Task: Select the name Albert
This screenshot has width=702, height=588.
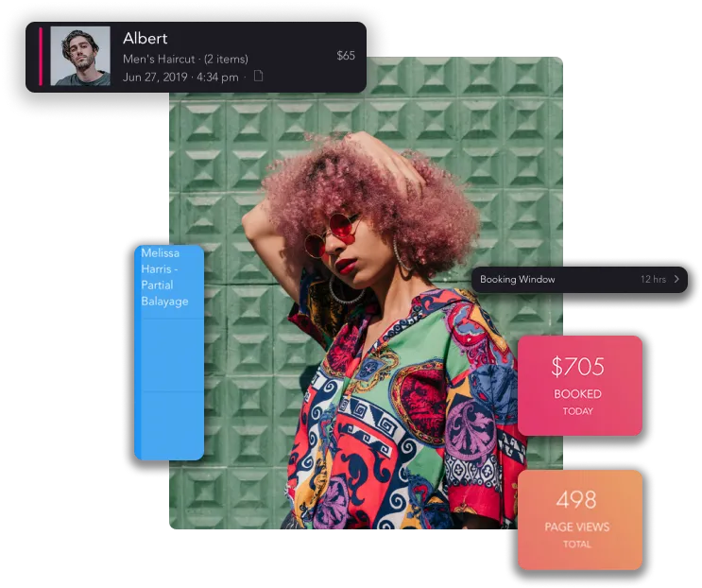Action: (x=146, y=39)
